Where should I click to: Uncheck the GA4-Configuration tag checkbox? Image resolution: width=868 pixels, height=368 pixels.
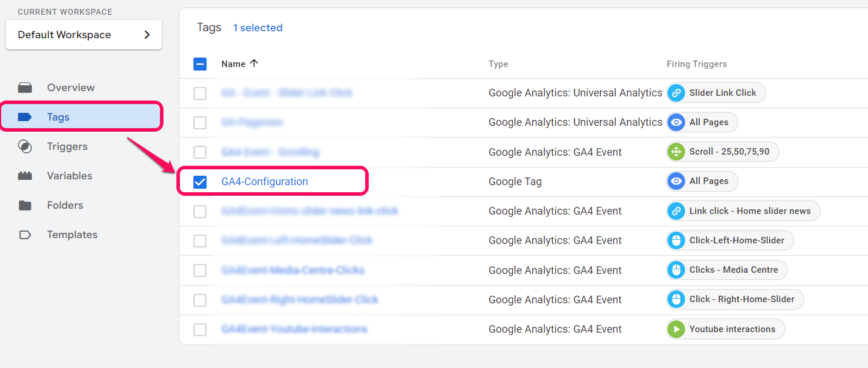pos(200,182)
